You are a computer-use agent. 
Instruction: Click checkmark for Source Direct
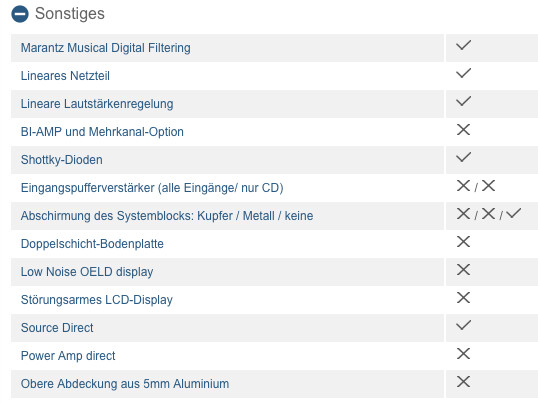point(463,325)
